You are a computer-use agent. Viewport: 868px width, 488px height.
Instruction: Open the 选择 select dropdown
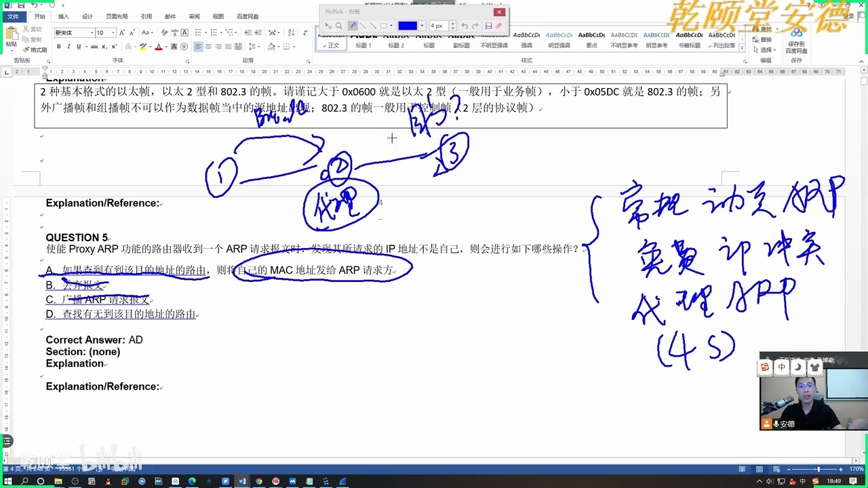pyautogui.click(x=766, y=49)
